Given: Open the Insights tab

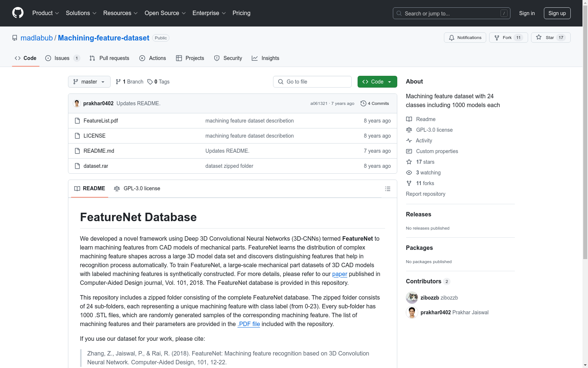Looking at the screenshot, I should click(x=266, y=58).
